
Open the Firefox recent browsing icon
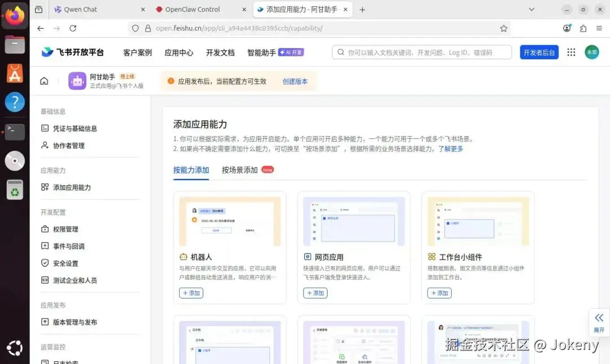click(38, 10)
